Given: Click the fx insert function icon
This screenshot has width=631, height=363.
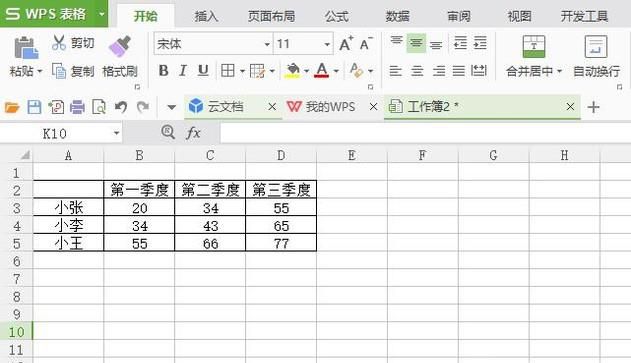Looking at the screenshot, I should click(x=193, y=133).
